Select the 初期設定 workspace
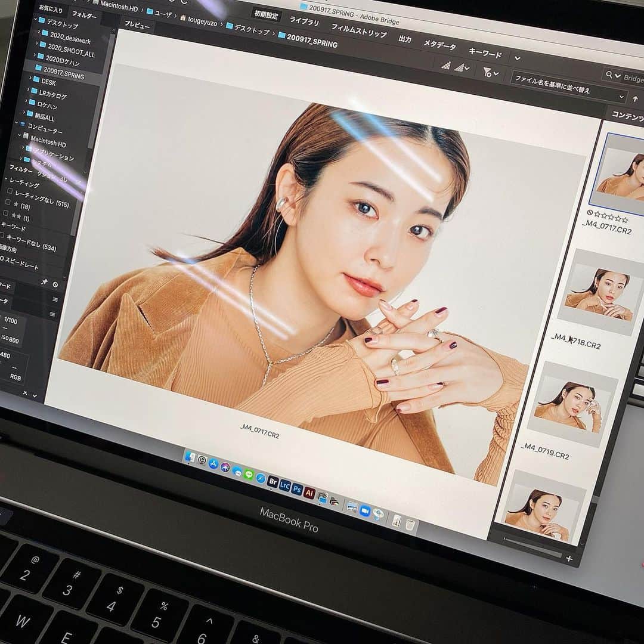 coord(266,15)
